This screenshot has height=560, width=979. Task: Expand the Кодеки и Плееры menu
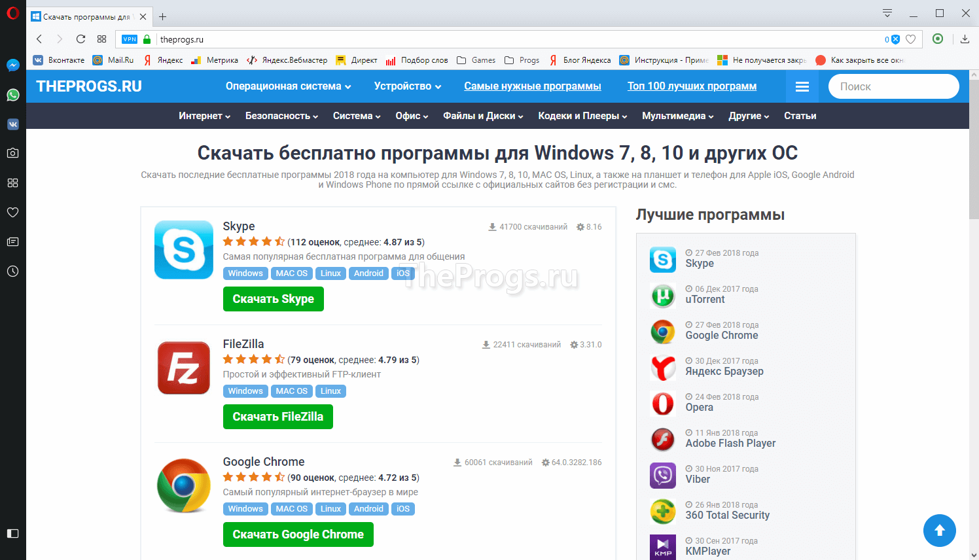583,116
